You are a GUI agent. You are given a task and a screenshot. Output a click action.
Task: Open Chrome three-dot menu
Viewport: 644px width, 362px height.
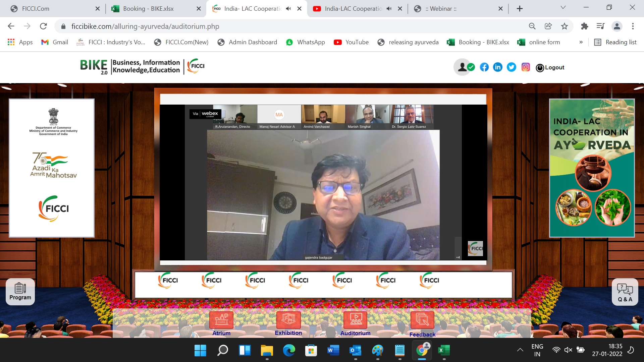coord(633,26)
